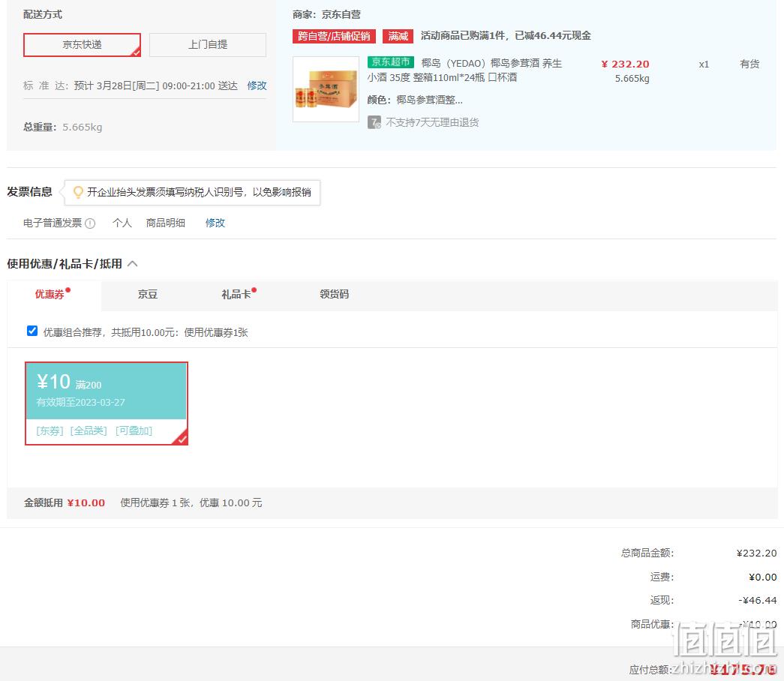Viewport: 784px width, 681px height.
Task: Switch to the 京豆 tab
Action: [148, 294]
